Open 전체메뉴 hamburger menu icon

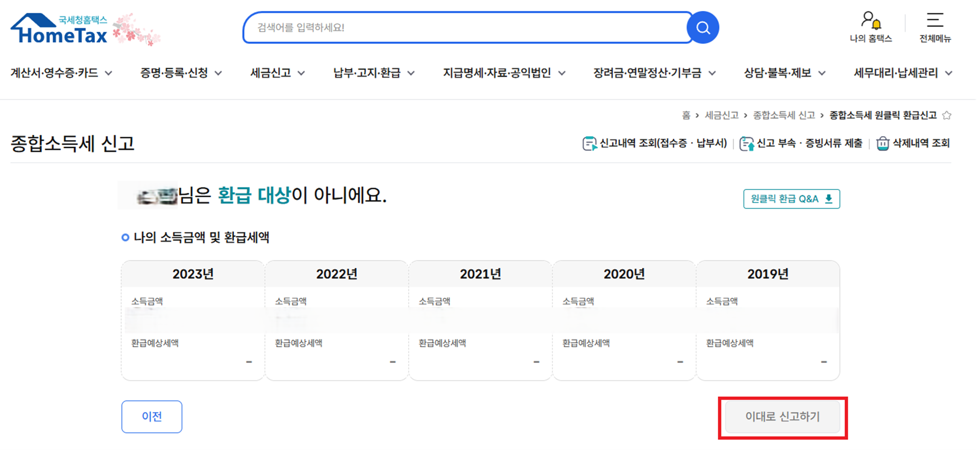(935, 20)
